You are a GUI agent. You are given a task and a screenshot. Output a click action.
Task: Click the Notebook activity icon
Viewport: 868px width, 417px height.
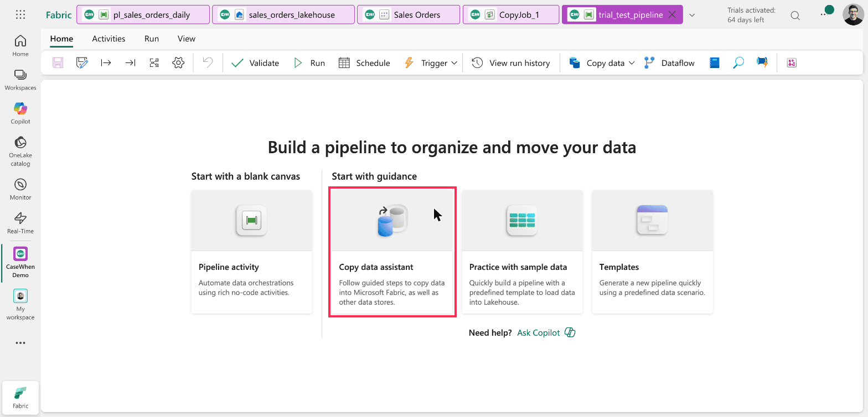pyautogui.click(x=714, y=63)
